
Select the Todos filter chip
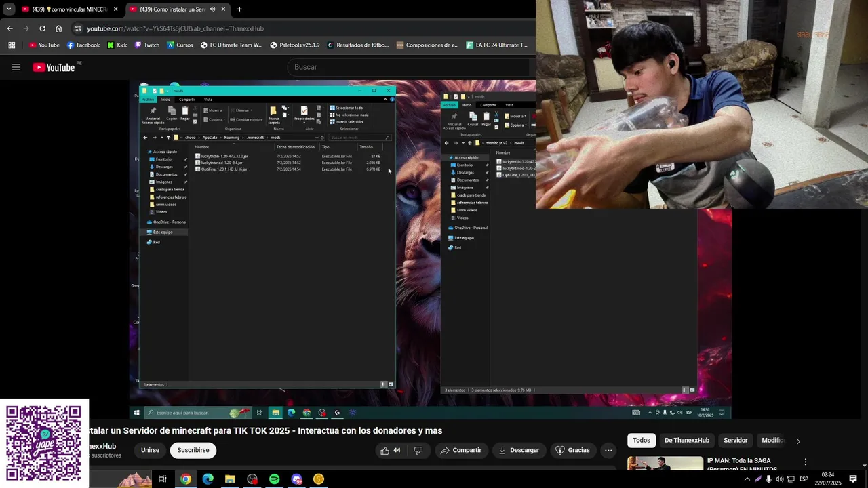642,441
